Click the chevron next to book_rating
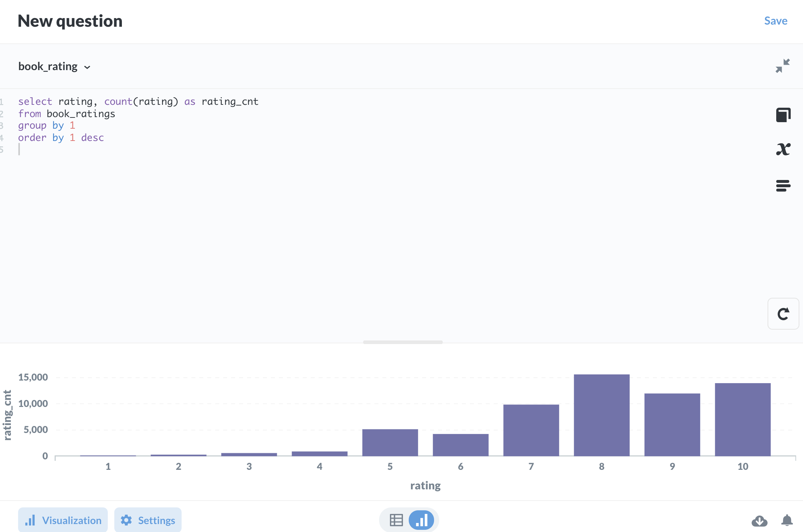The image size is (803, 532). [87, 68]
